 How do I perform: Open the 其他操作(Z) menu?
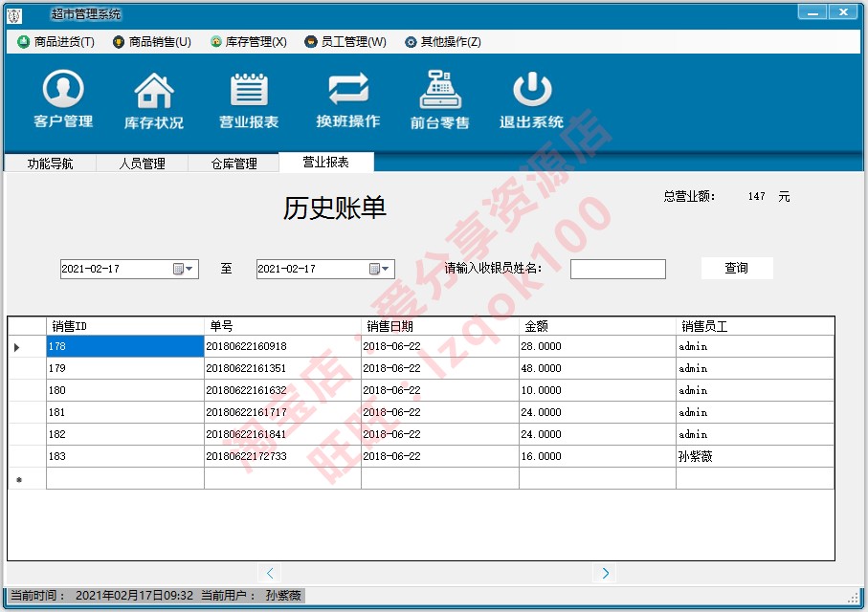pos(443,41)
